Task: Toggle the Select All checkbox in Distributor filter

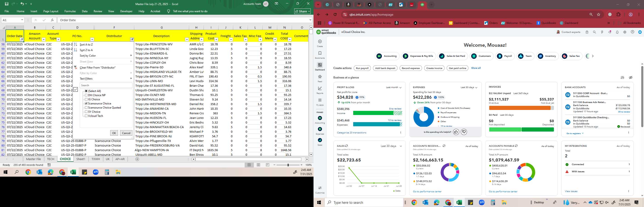Action: pyautogui.click(x=86, y=91)
